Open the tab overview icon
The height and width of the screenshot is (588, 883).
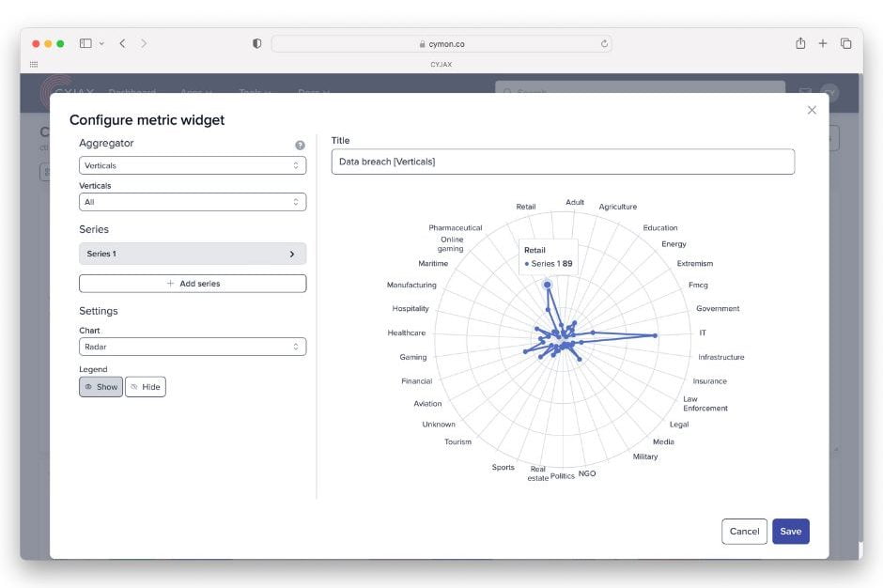(x=845, y=43)
